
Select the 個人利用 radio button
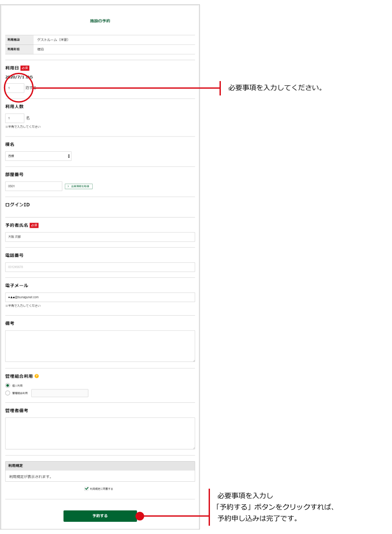point(7,385)
